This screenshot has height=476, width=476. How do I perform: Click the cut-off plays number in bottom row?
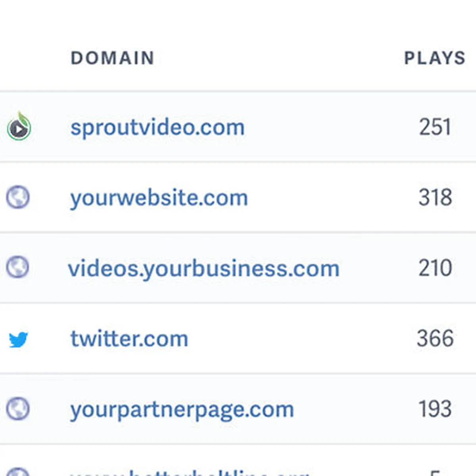coord(435,473)
